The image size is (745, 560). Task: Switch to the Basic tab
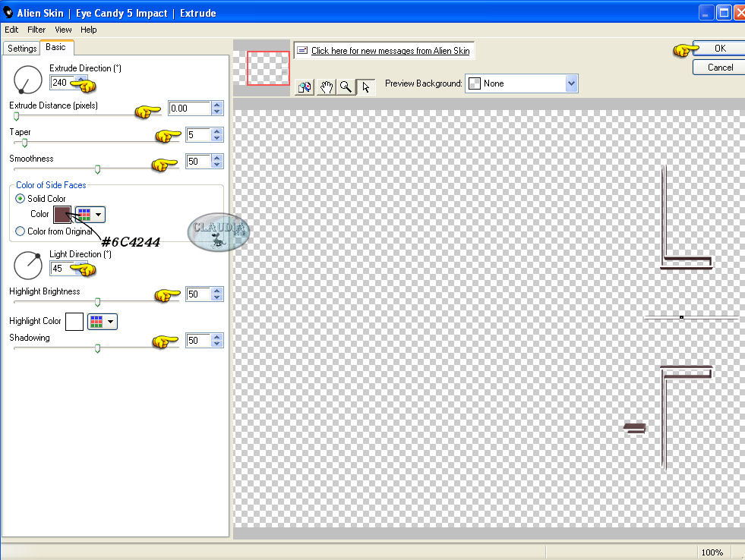[x=56, y=47]
